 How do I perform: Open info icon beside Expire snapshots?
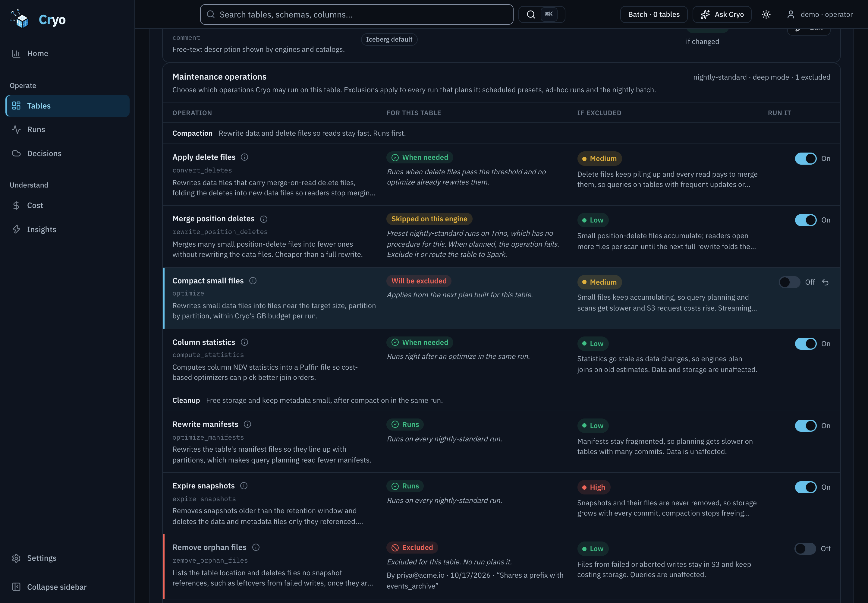pos(244,486)
